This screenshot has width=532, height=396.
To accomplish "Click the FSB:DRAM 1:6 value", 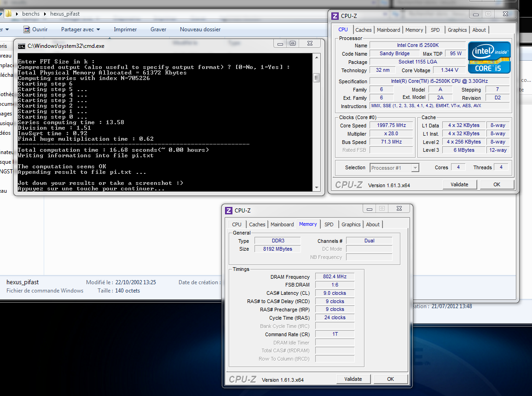I will coord(335,285).
